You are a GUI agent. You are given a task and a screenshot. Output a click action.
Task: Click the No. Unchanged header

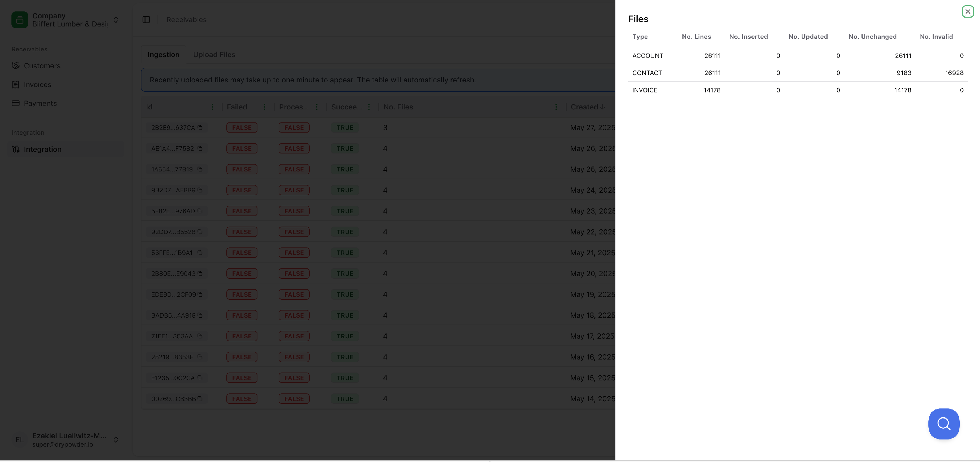tap(872, 37)
